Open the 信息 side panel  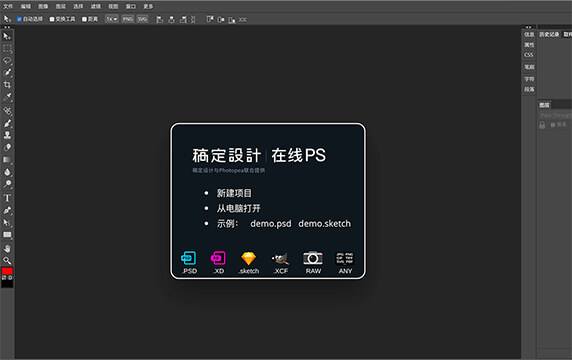click(x=529, y=34)
